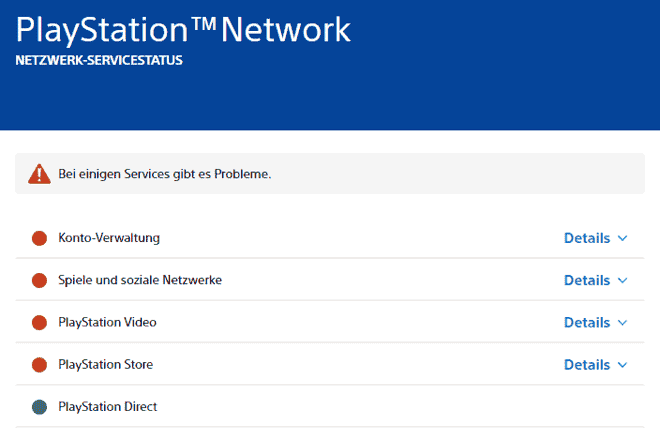Open Details link for Spiele und soziale Netzwerke
This screenshot has width=660, height=440.
(x=586, y=280)
